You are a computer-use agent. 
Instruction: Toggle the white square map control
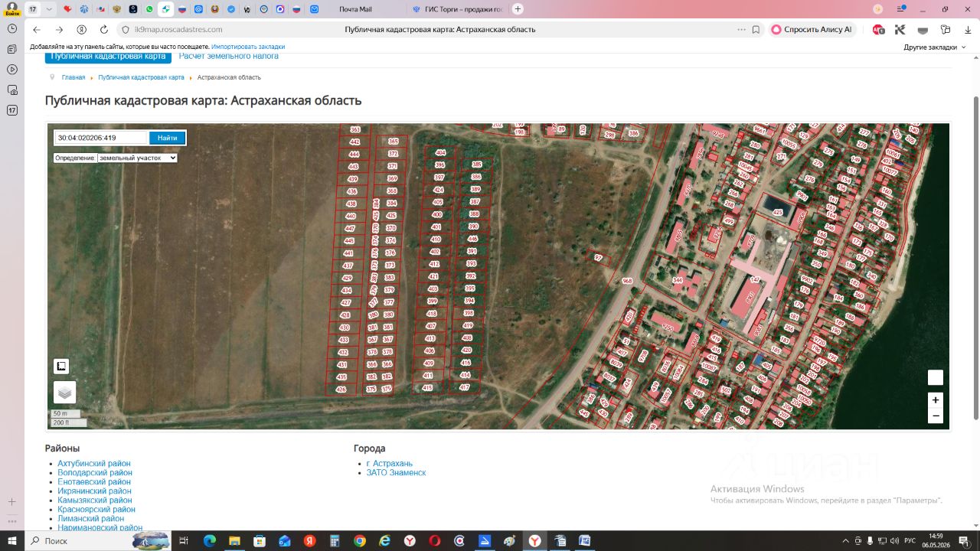[x=935, y=377]
